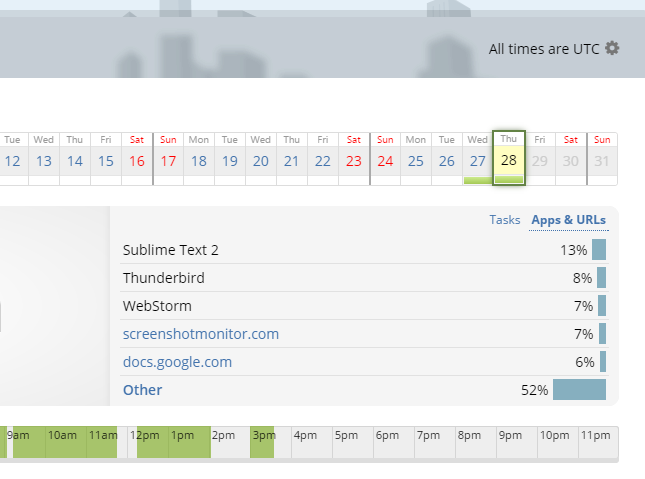
Task: Open the docs.google.com link
Action: [x=177, y=362]
